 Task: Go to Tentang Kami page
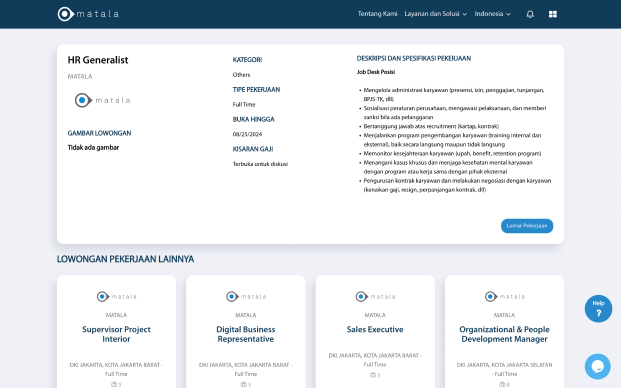pos(377,14)
